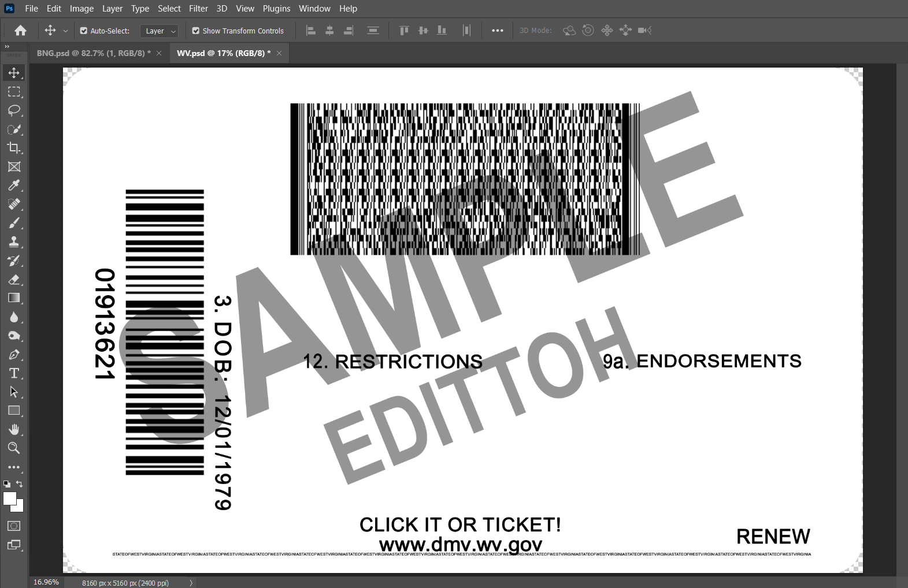Close the WV.psd tab
The image size is (908, 588).
point(279,53)
